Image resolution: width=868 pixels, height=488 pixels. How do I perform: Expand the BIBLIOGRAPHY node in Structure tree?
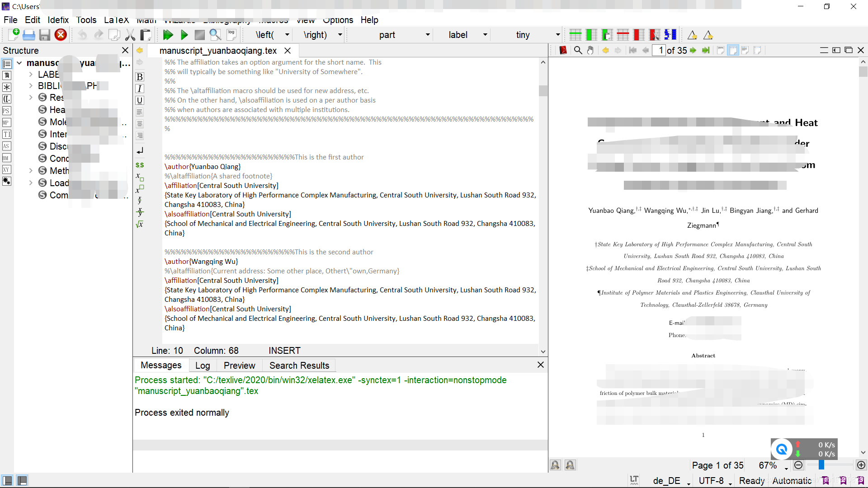tap(31, 85)
